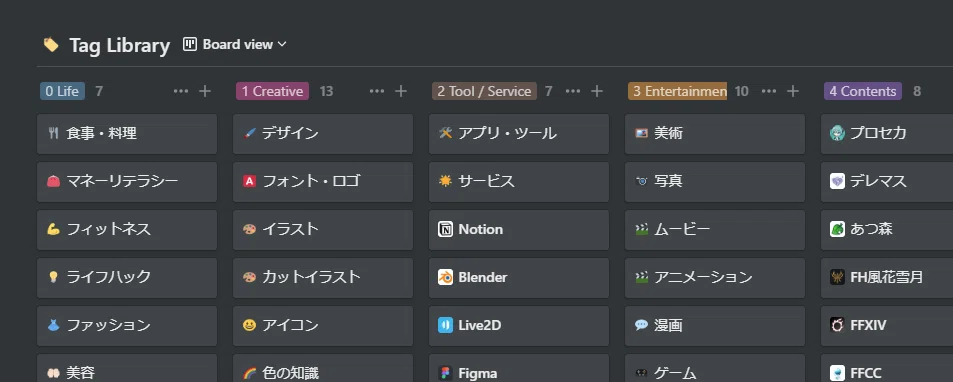The width and height of the screenshot is (953, 382).
Task: Click the lightbulb icon on ライフハック card
Action: point(53,277)
